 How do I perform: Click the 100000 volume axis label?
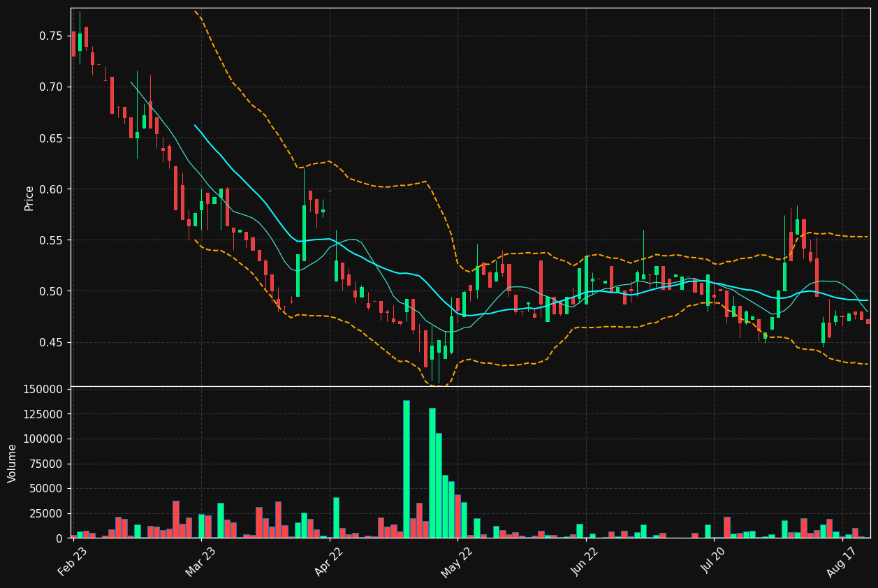tap(43, 439)
